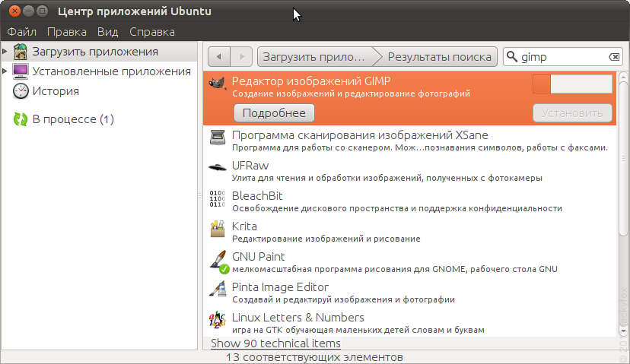The image size is (630, 364).
Task: Open the Вид menu
Action: point(108,32)
